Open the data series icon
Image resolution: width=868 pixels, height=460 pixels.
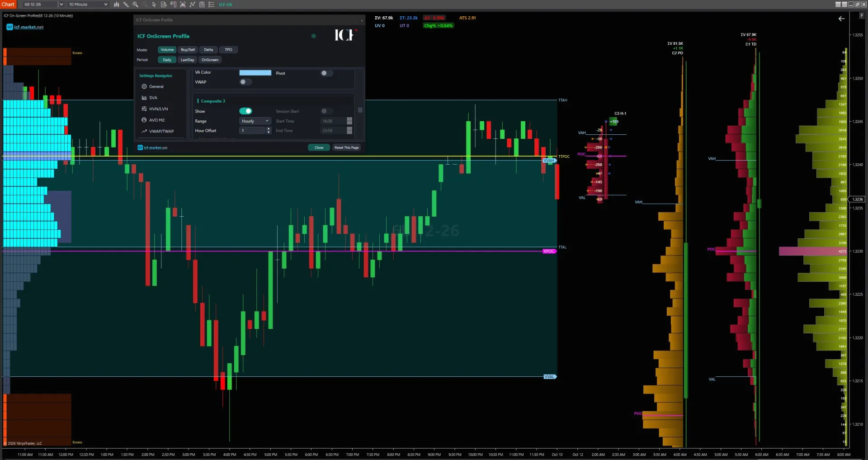pyautogui.click(x=183, y=5)
